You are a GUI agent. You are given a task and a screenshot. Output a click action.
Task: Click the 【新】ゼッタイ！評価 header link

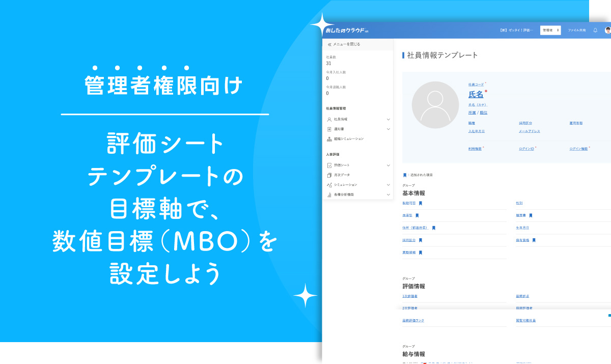(516, 31)
